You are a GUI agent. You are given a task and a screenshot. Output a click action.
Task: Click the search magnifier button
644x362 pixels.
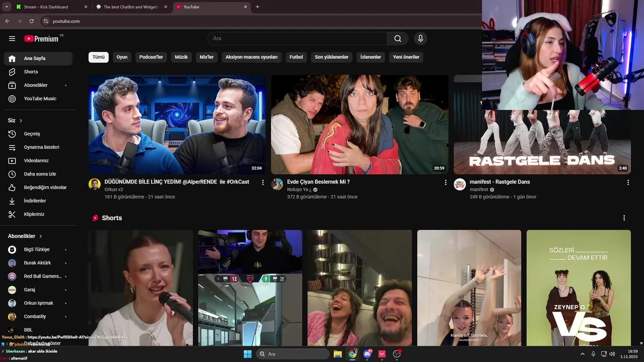398,39
